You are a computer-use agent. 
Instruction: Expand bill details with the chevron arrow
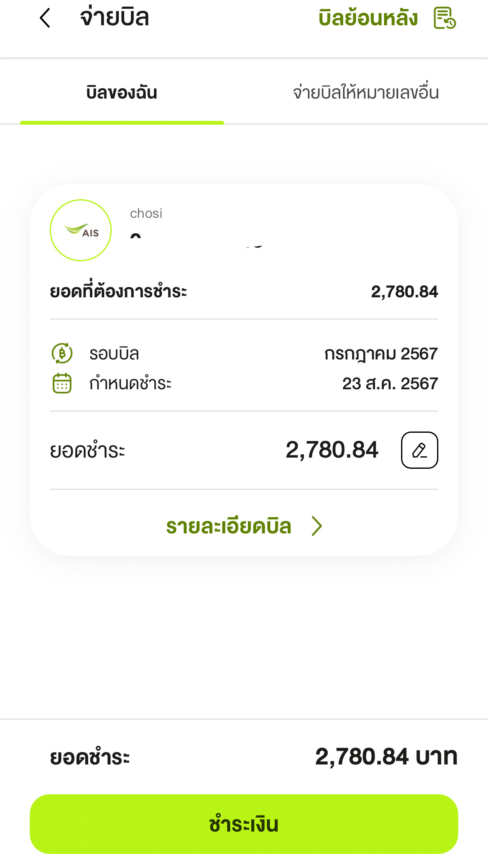pyautogui.click(x=317, y=526)
